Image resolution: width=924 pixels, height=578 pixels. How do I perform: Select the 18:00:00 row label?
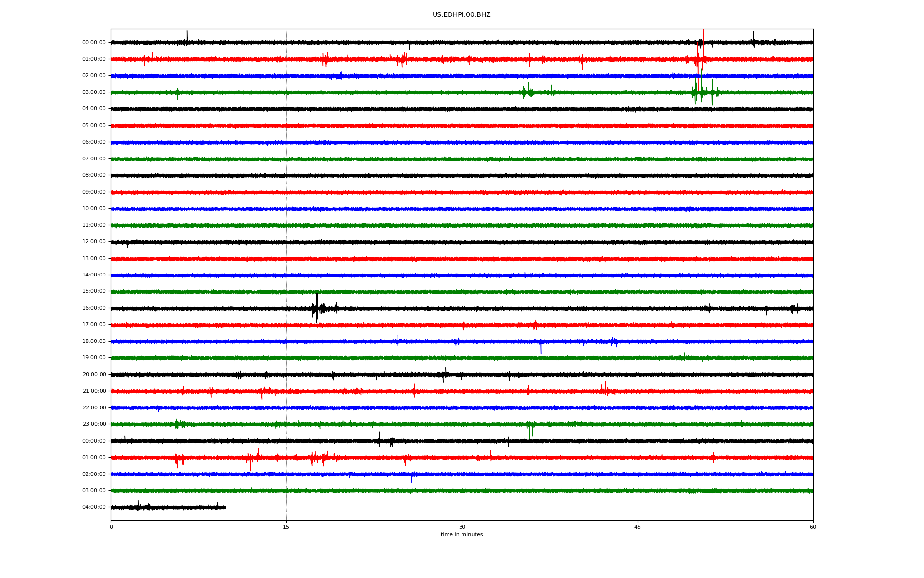click(94, 342)
